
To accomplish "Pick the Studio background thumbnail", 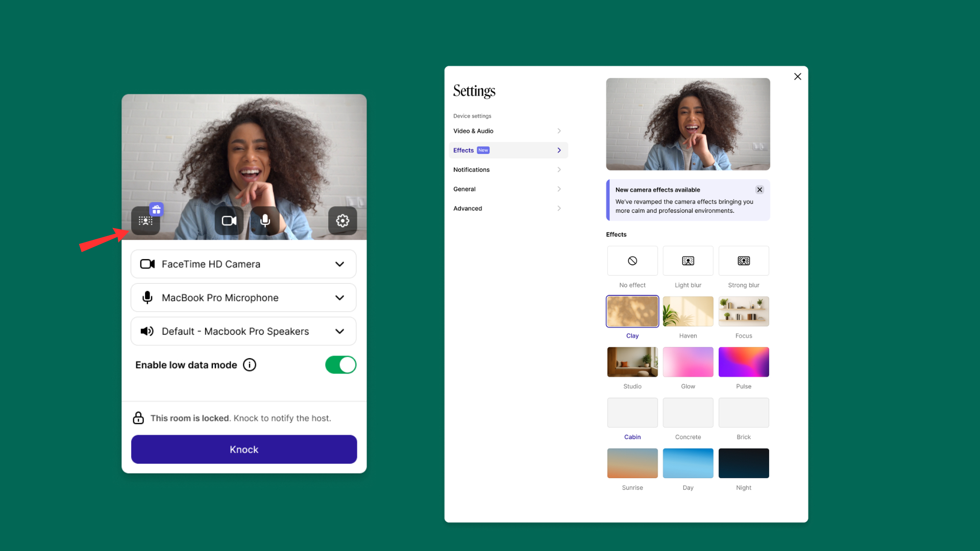I will coord(632,362).
